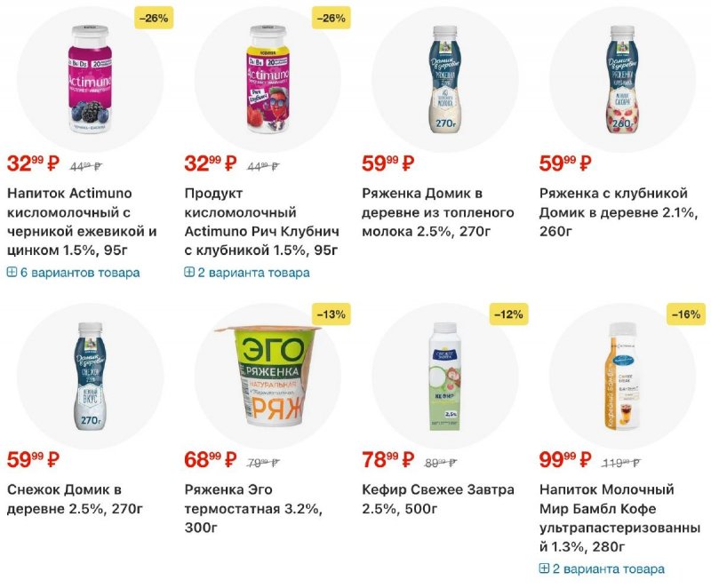Open the Ряженка из топленого молока bottle image
This screenshot has height=588, width=711.
[x=444, y=76]
